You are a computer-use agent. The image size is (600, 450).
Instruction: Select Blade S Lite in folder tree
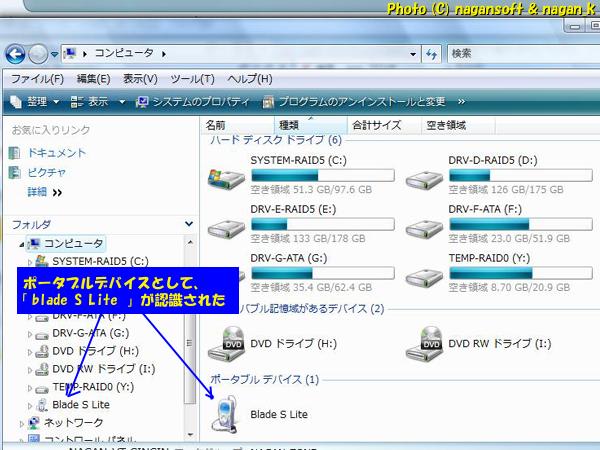pyautogui.click(x=81, y=404)
